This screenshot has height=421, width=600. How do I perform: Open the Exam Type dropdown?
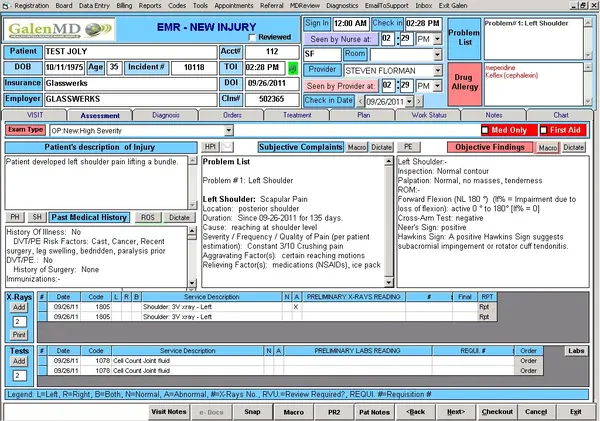(x=228, y=131)
